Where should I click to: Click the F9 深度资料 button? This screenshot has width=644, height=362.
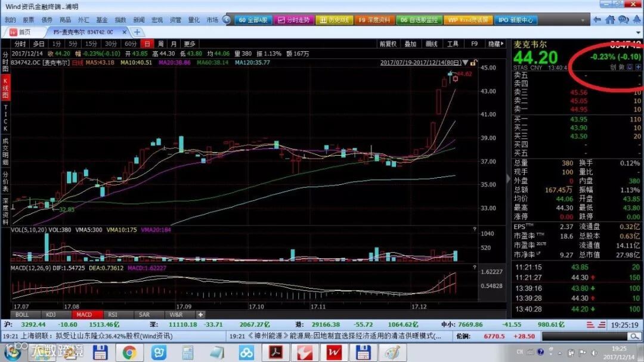(x=374, y=20)
